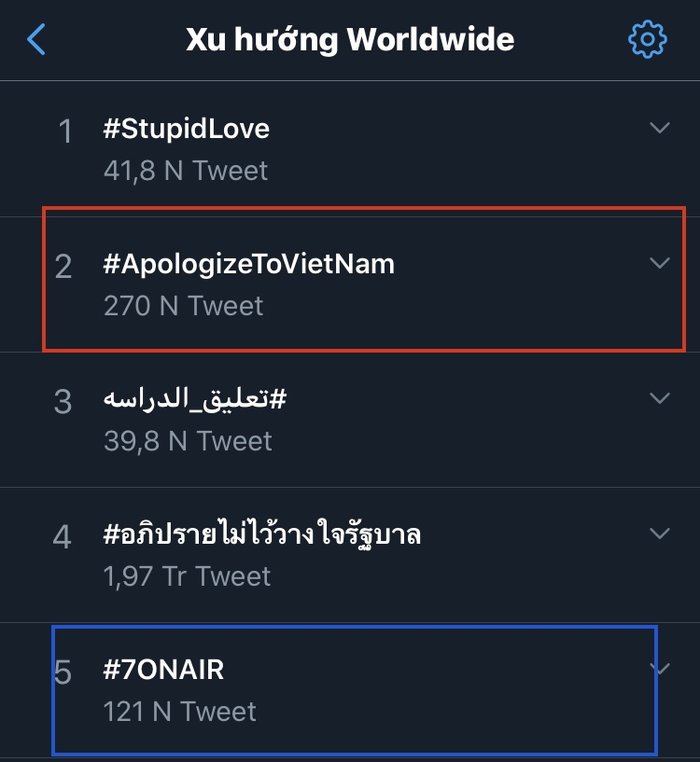Screen dimensions: 700x762
Task: Select the 121 N Tweet count
Action: [x=180, y=711]
